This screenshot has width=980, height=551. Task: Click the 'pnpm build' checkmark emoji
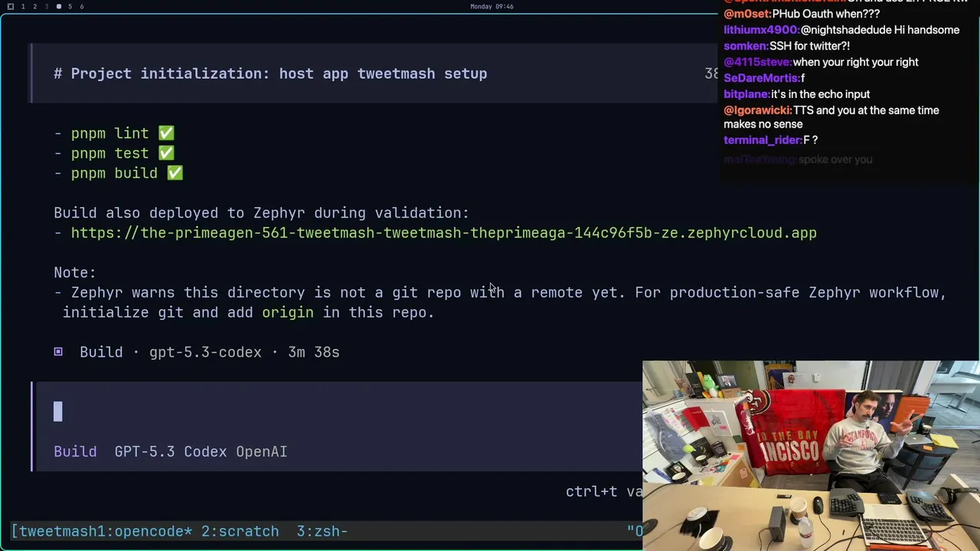click(x=175, y=173)
